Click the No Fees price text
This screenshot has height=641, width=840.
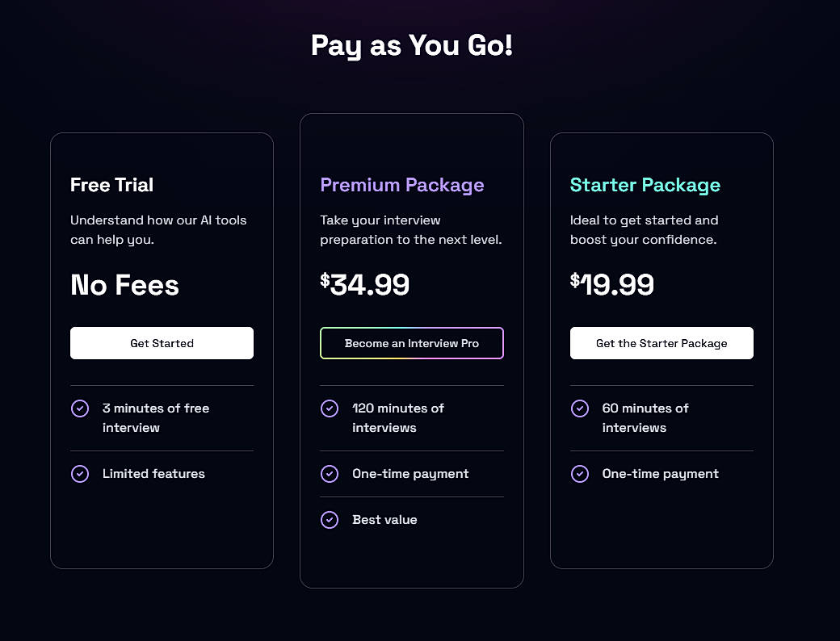(x=124, y=285)
